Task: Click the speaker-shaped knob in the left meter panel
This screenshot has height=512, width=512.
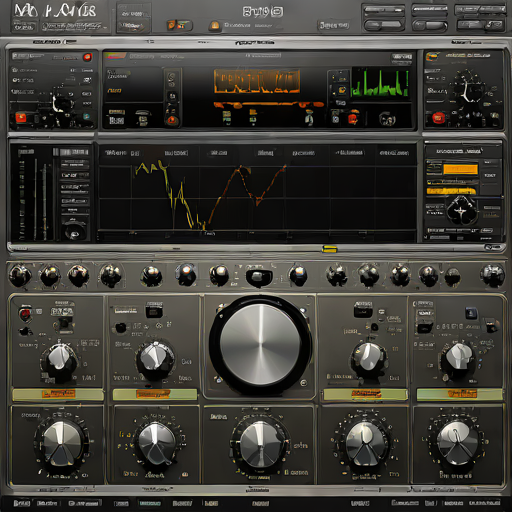Action: (x=73, y=229)
